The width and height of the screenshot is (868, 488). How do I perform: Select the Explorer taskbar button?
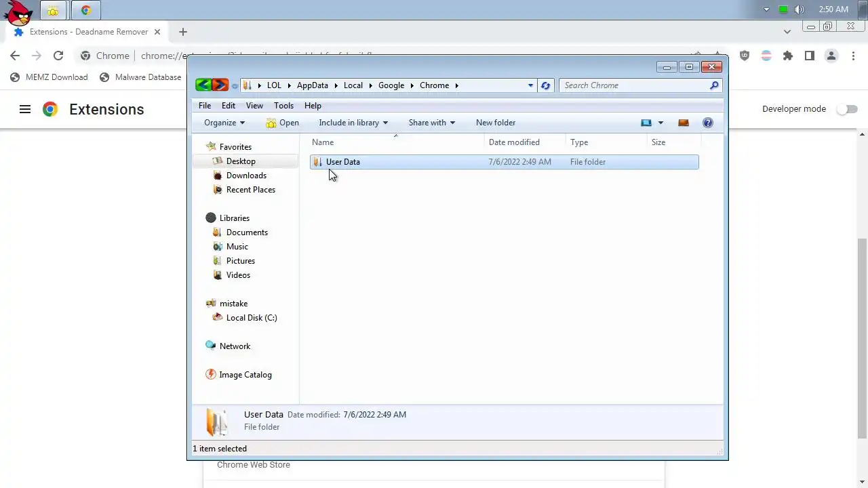point(53,10)
